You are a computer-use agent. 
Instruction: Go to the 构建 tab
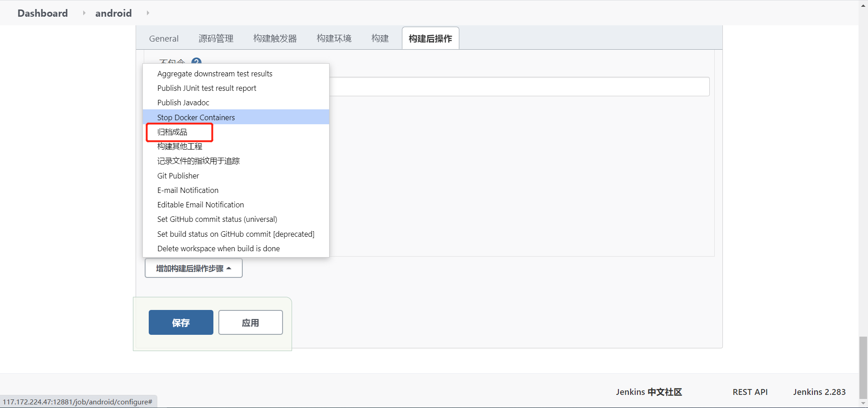tap(380, 38)
